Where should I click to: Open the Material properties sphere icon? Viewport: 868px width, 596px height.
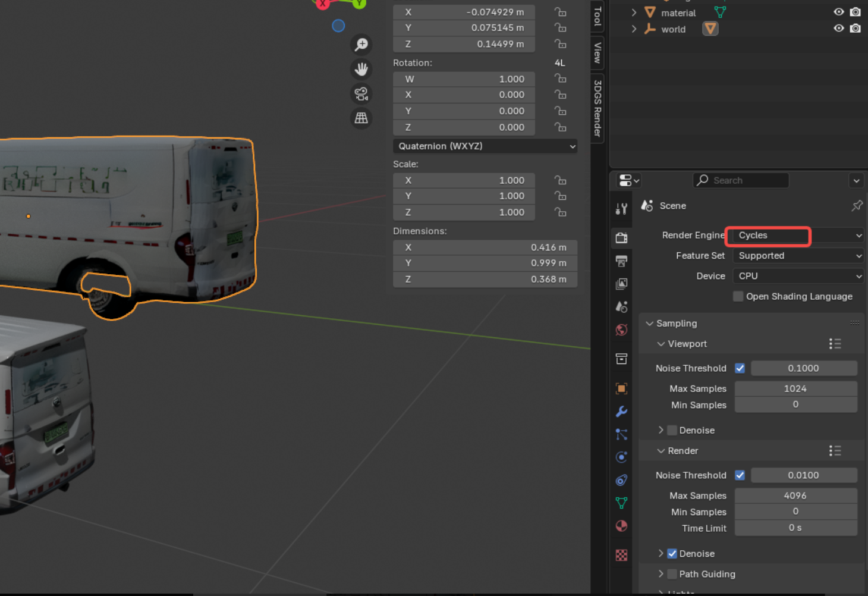[x=621, y=526]
